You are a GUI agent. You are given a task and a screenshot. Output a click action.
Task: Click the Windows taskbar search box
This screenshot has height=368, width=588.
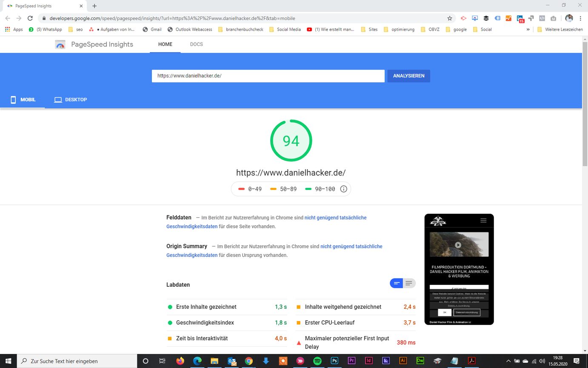(77, 361)
